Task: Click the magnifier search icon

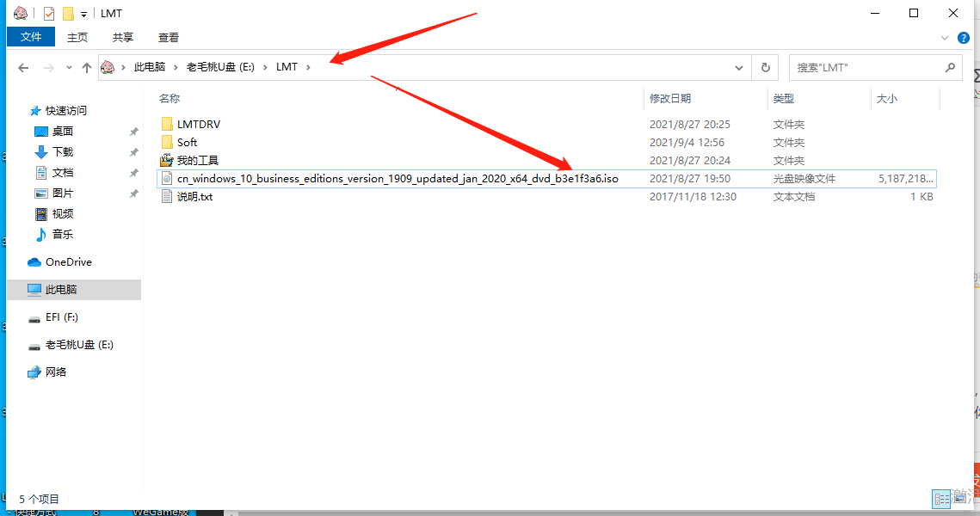Action: (x=950, y=67)
